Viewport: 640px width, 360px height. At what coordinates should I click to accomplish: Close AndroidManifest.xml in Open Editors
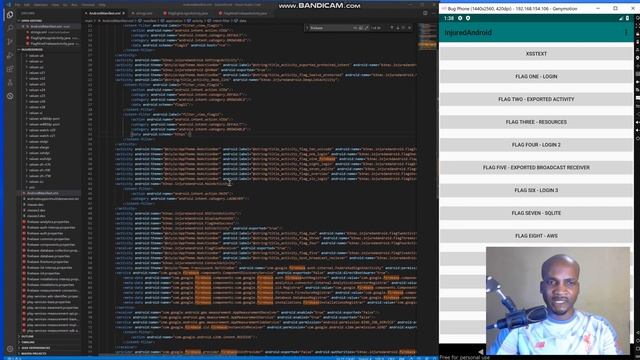point(23,27)
